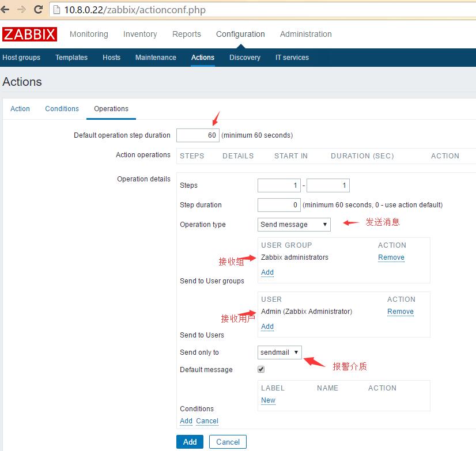Click the START IN column header
Screen dimensions: 476x451
click(x=291, y=156)
